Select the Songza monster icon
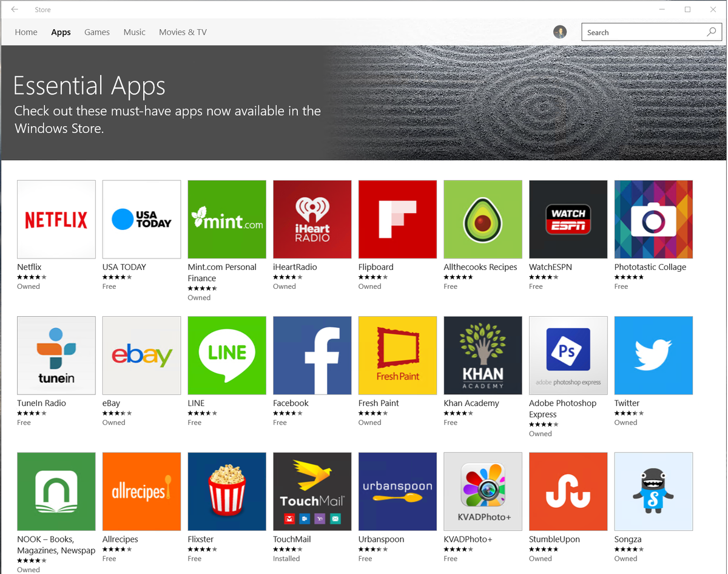Image resolution: width=728 pixels, height=574 pixels. pyautogui.click(x=653, y=491)
